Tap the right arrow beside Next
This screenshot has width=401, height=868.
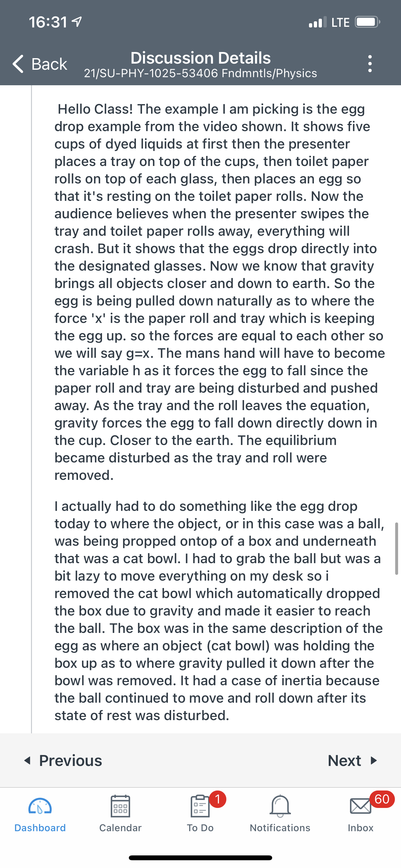click(x=373, y=760)
